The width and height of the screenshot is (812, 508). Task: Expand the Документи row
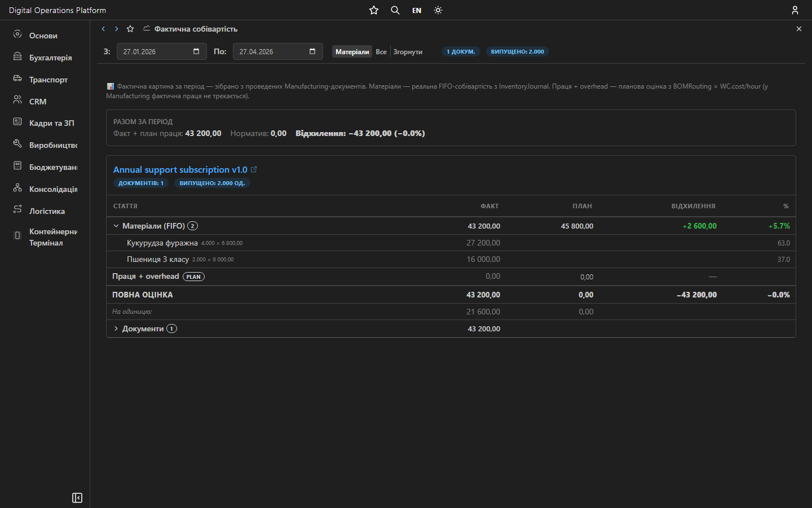pyautogui.click(x=116, y=329)
